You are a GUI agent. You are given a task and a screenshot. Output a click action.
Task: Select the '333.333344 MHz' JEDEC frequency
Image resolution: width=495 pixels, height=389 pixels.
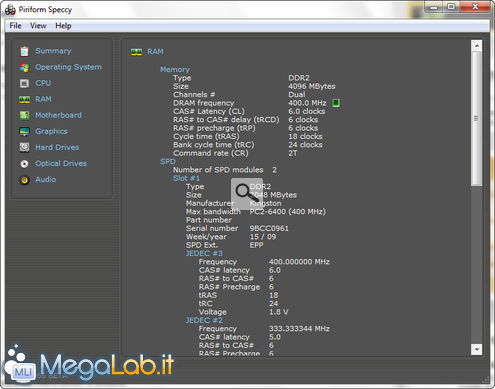point(299,329)
